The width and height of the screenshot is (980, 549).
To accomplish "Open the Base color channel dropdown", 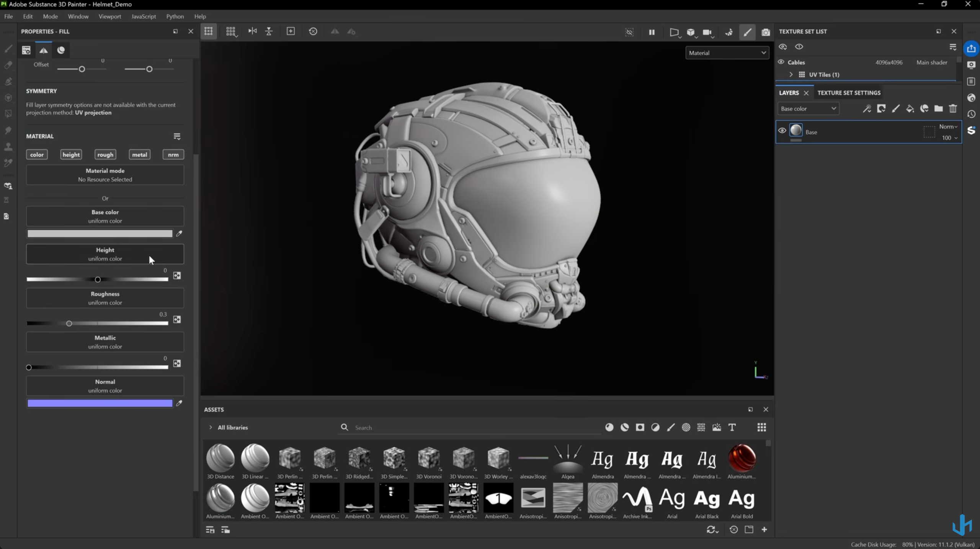I will (x=808, y=109).
